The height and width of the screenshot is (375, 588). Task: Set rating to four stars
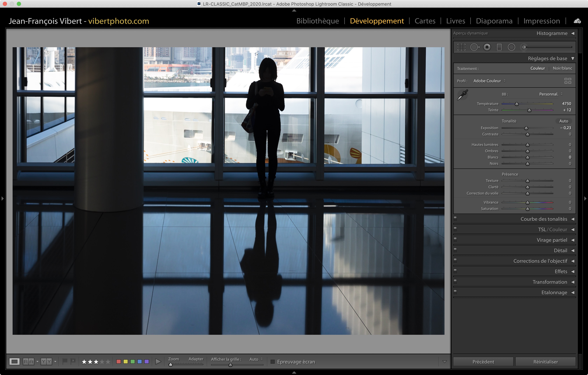[102, 362]
